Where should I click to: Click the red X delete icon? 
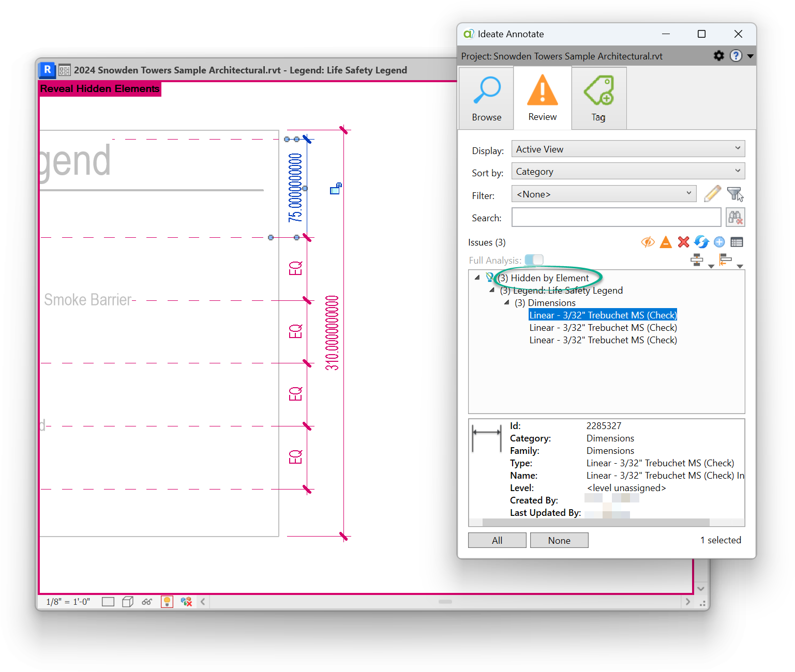click(683, 242)
